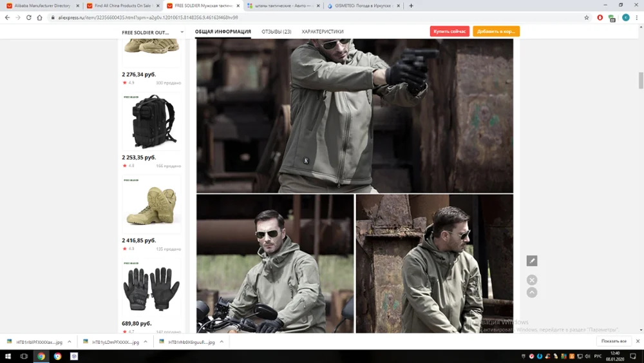Open the man aiming pistol image
Image resolution: width=644 pixels, height=363 pixels.
[355, 115]
